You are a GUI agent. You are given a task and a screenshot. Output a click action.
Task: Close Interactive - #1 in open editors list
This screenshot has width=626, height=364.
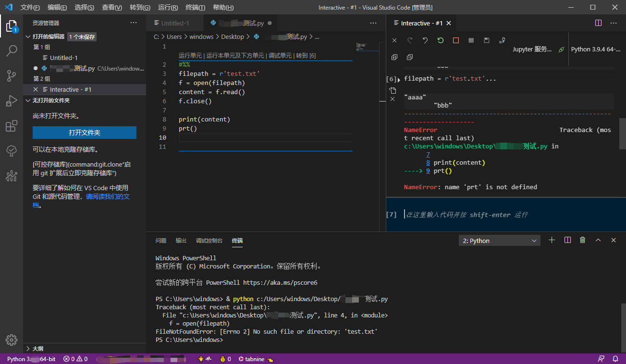[x=36, y=89]
